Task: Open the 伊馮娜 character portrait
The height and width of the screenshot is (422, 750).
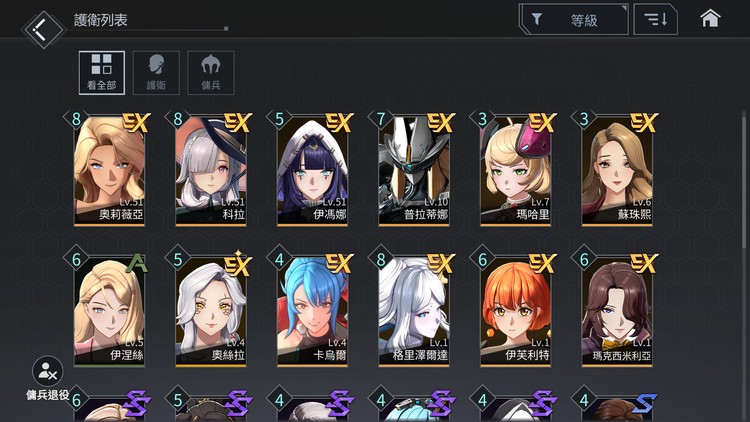Action: click(x=312, y=171)
